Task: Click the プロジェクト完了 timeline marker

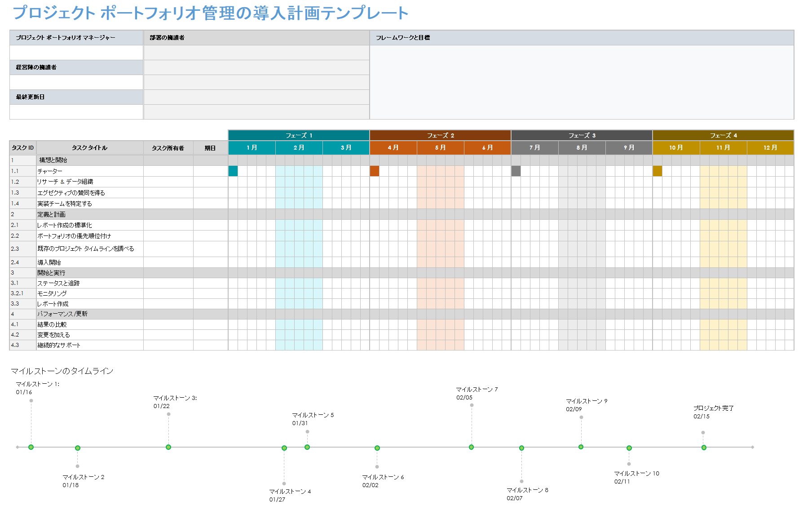Action: (704, 448)
